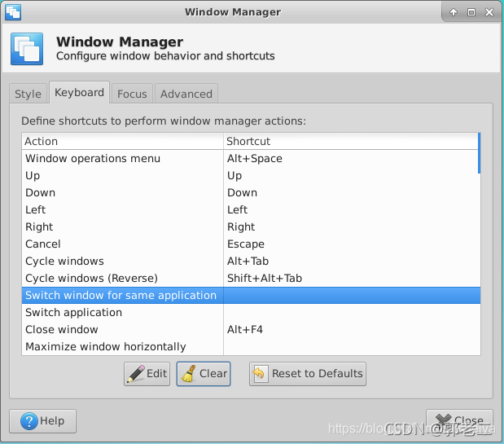Select Maximize window horizontally row
504x444 pixels.
pyautogui.click(x=251, y=346)
